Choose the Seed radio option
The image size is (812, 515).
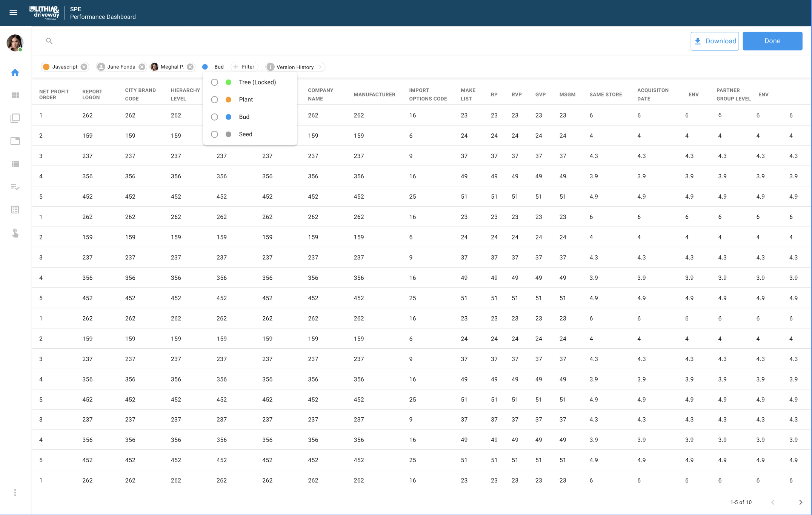214,134
